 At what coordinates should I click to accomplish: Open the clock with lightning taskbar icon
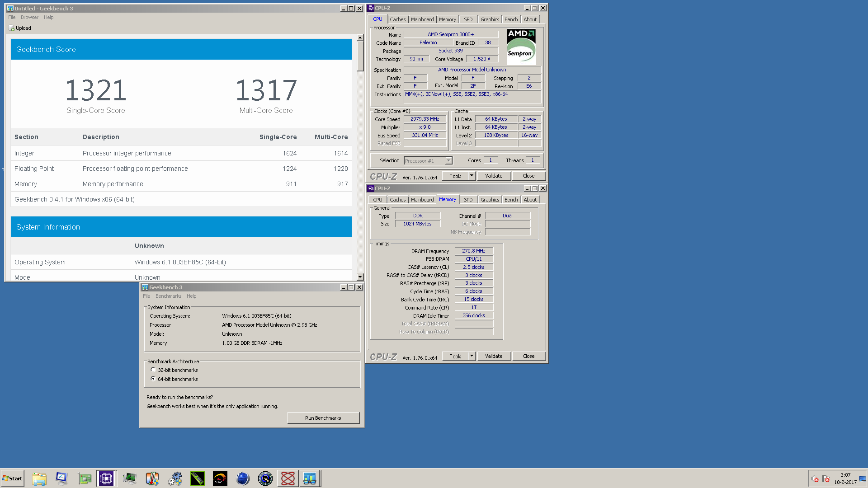pos(265,479)
